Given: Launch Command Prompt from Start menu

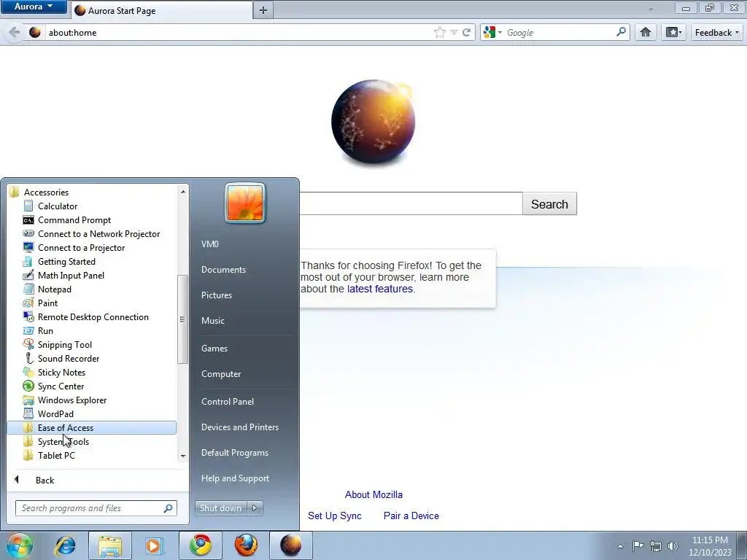Looking at the screenshot, I should pyautogui.click(x=74, y=220).
